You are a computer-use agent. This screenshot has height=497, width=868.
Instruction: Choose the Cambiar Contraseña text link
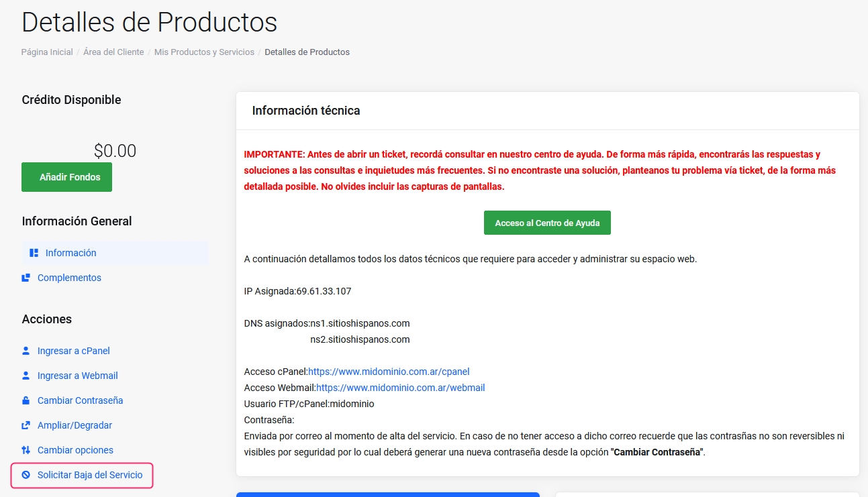80,400
